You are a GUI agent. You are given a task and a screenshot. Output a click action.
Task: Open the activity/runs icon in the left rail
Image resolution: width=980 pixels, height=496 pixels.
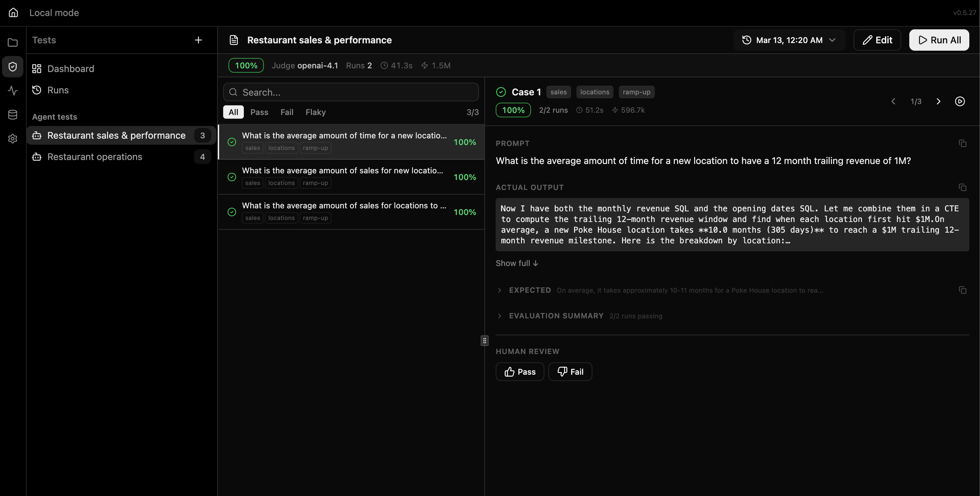pyautogui.click(x=13, y=91)
